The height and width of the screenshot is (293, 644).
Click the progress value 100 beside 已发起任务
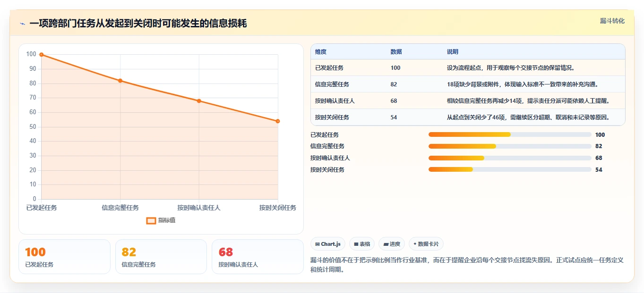tap(600, 135)
